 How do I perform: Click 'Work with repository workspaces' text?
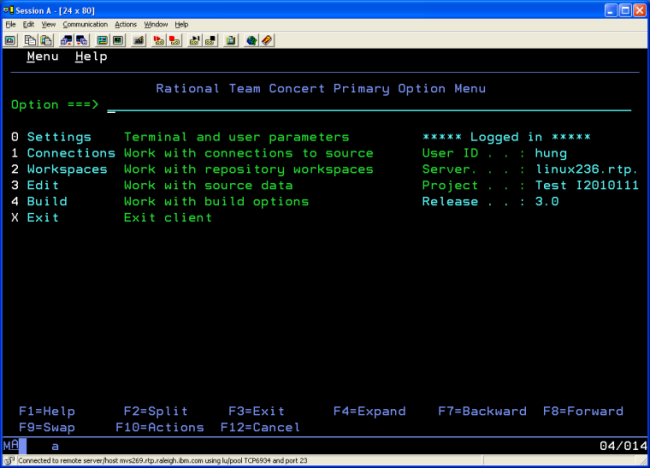249,169
